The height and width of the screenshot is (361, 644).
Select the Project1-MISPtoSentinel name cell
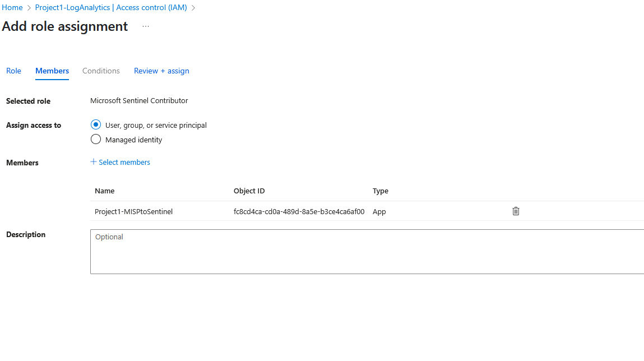click(x=133, y=211)
